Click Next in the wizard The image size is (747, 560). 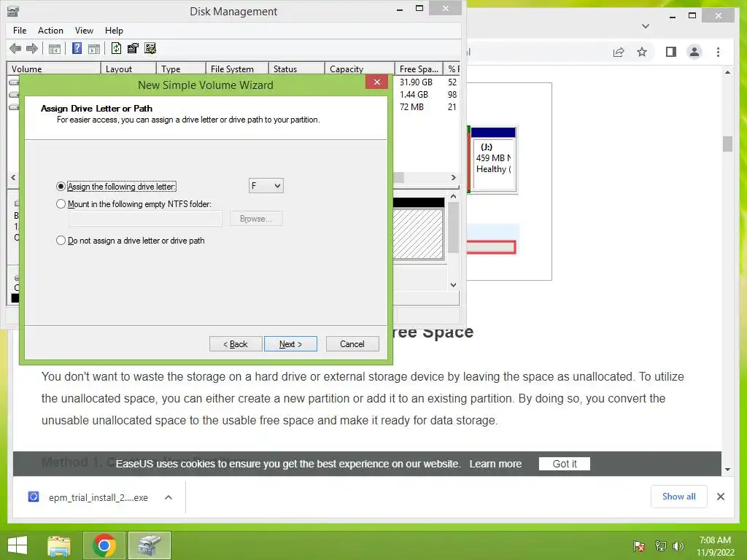pyautogui.click(x=290, y=344)
